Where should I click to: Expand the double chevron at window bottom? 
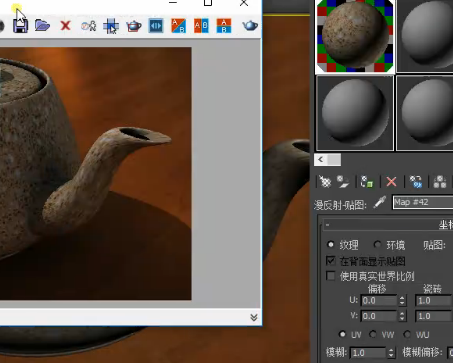[254, 317]
